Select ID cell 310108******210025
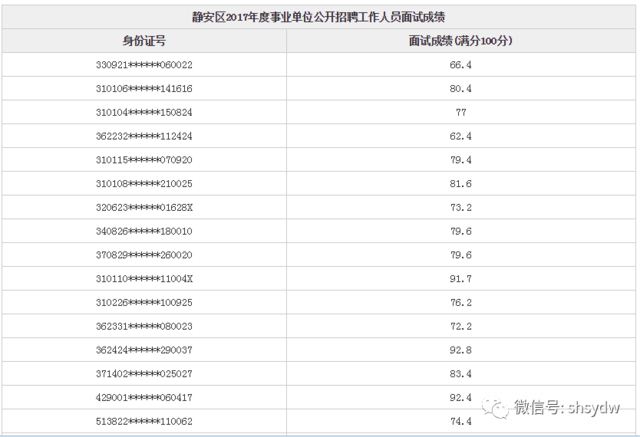640x437 pixels. [x=144, y=184]
